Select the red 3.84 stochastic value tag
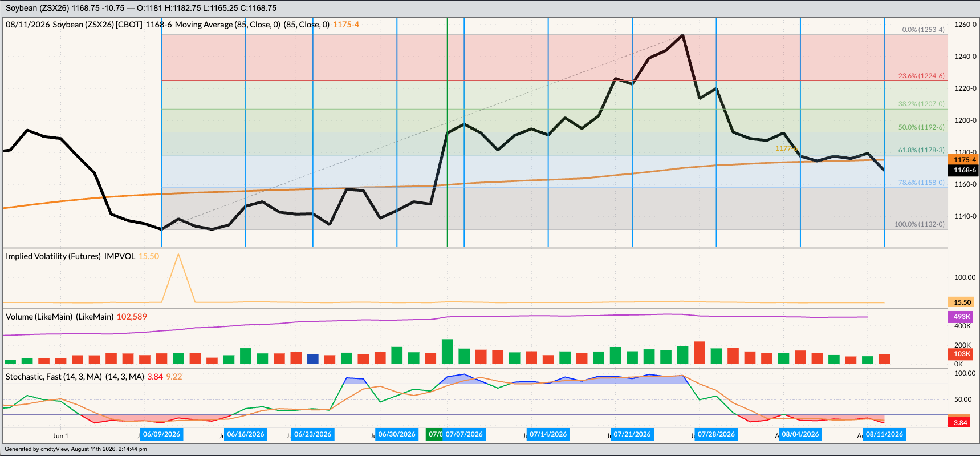The image size is (980, 456). click(961, 423)
